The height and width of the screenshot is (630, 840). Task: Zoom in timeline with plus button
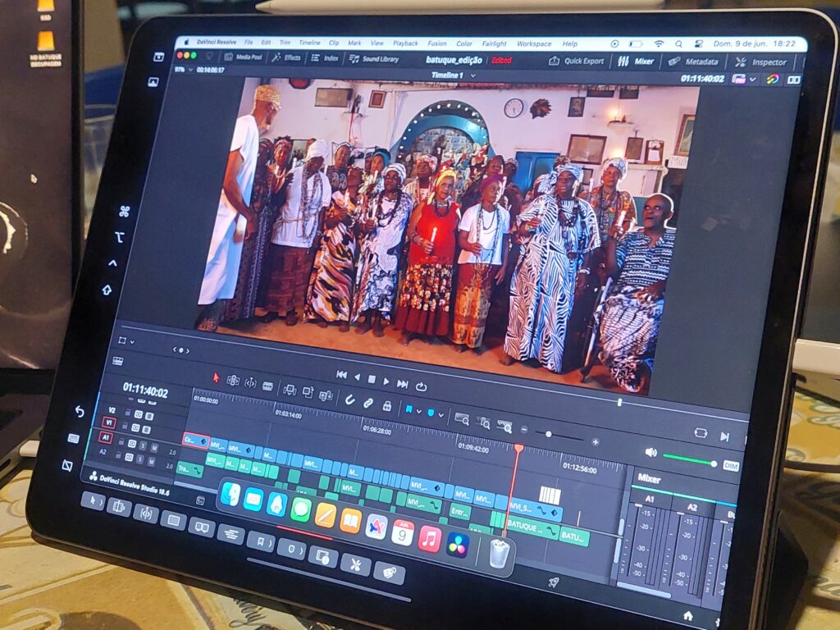[x=596, y=442]
